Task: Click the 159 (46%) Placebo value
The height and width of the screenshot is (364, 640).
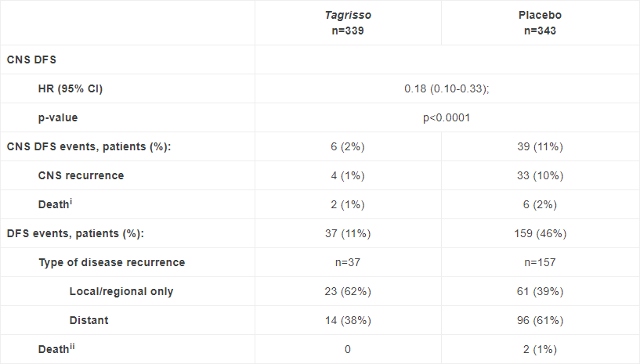Action: (540, 233)
